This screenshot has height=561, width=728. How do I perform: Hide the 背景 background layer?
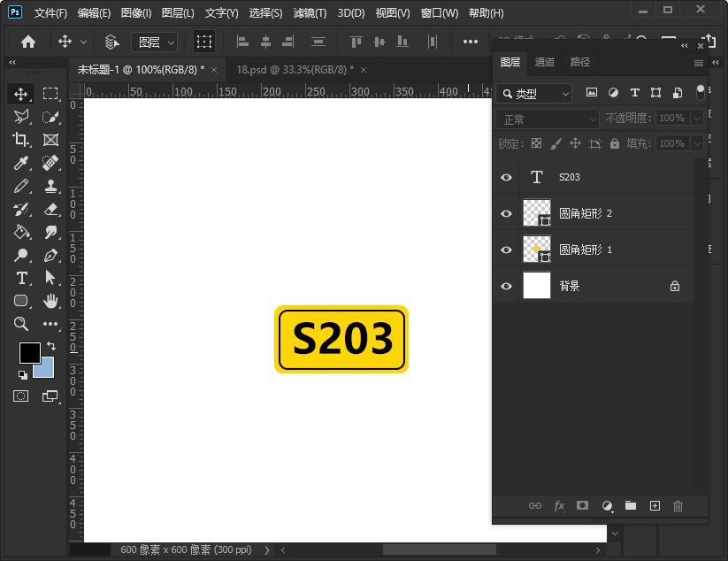(x=506, y=285)
